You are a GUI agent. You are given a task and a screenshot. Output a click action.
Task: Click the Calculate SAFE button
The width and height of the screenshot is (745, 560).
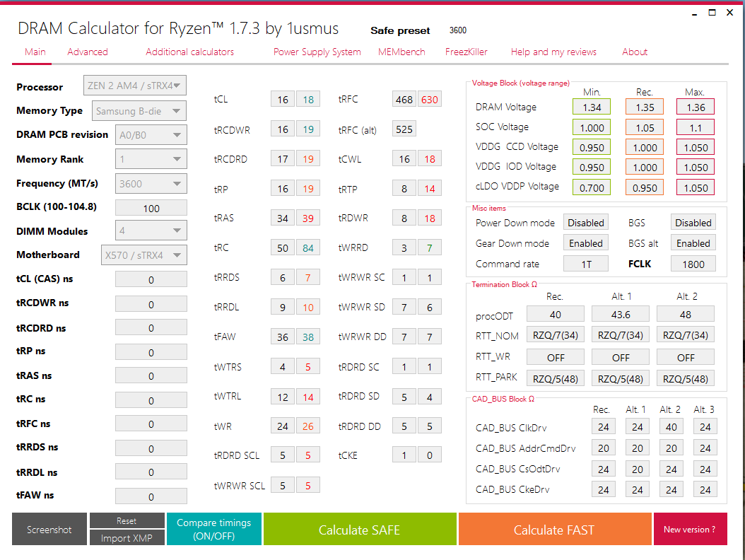tap(360, 529)
